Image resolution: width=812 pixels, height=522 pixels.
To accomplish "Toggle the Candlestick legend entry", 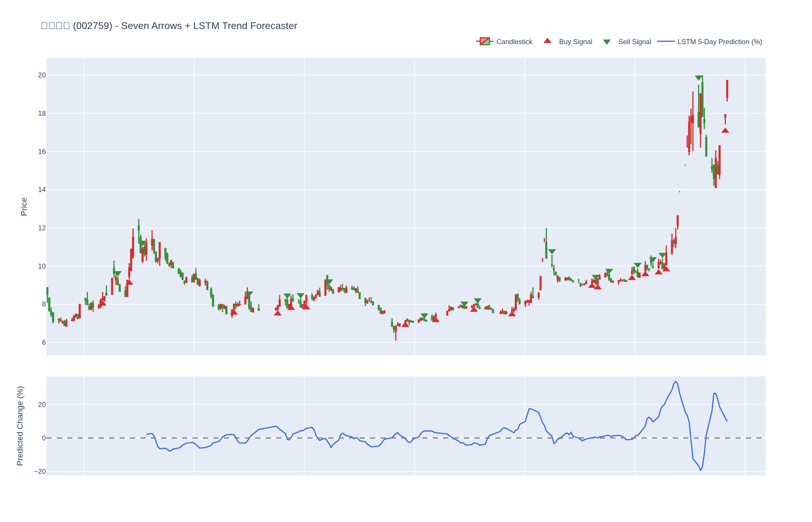I will [x=514, y=42].
